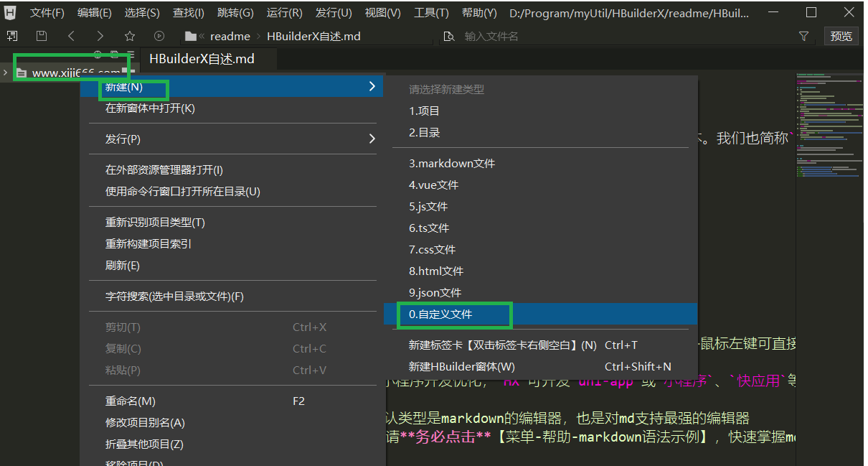Image resolution: width=868 pixels, height=466 pixels.
Task: Click the file search magnifier icon
Action: (x=450, y=36)
